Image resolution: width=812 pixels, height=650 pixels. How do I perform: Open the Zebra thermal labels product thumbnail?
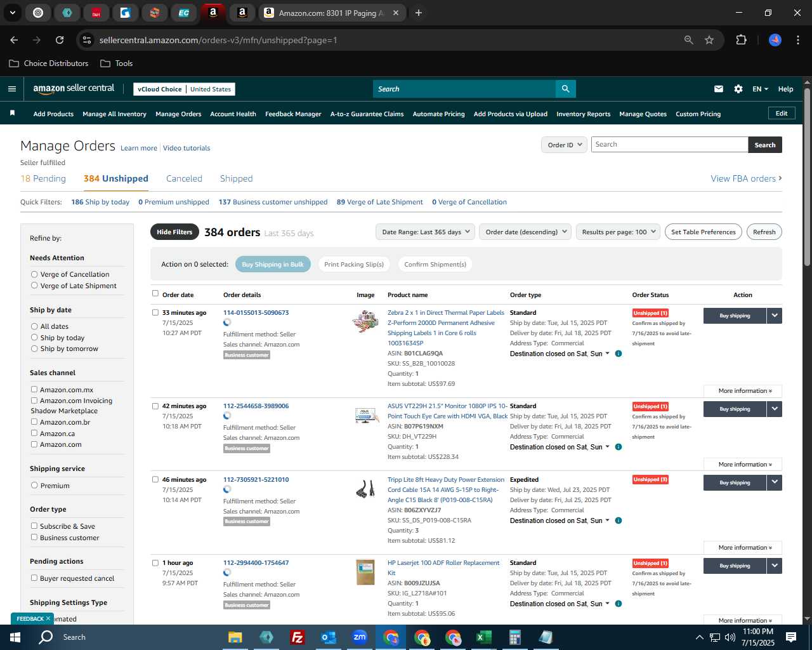(365, 321)
